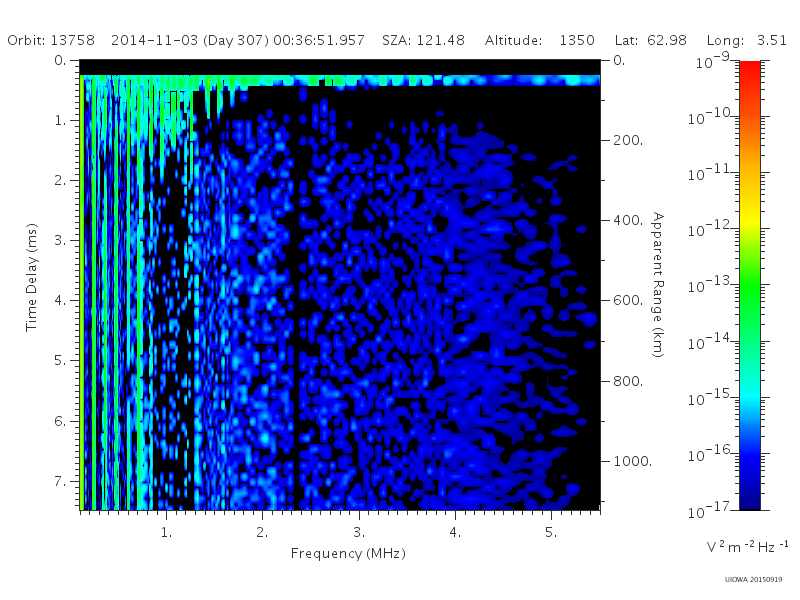
Task: Click the Long: 3.51 header text
Action: [747, 40]
